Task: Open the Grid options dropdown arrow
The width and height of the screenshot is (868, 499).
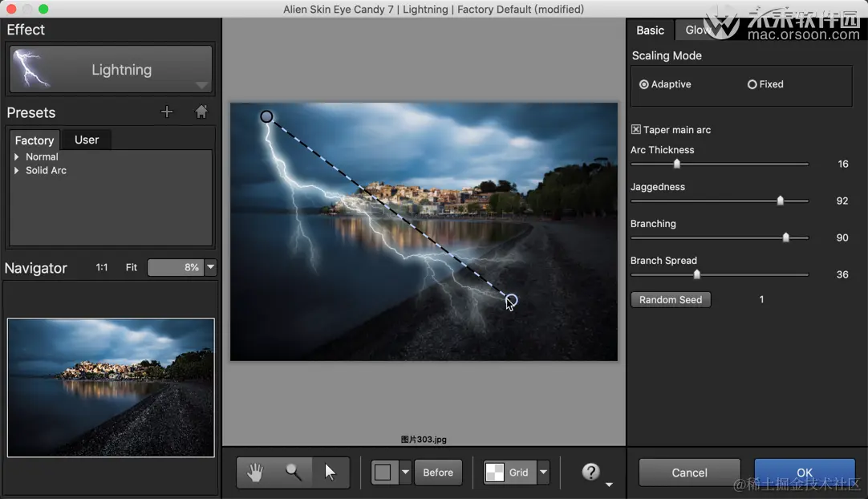Action: 544,473
